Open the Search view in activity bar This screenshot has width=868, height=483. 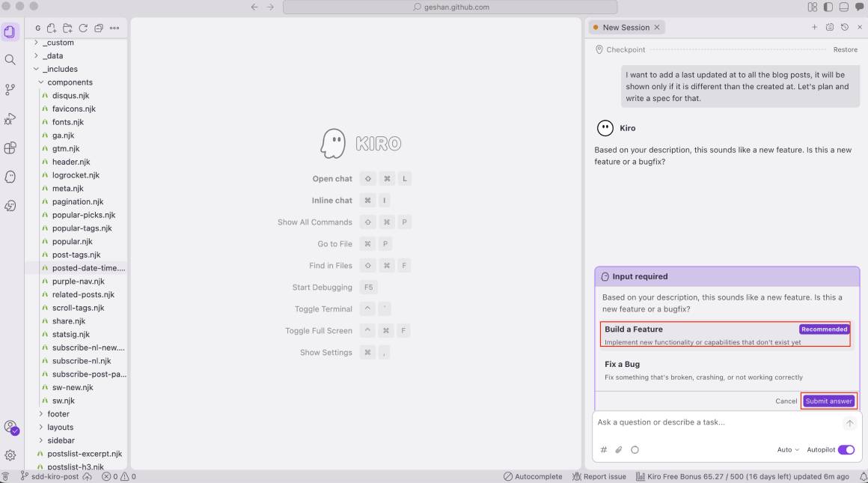coord(10,60)
